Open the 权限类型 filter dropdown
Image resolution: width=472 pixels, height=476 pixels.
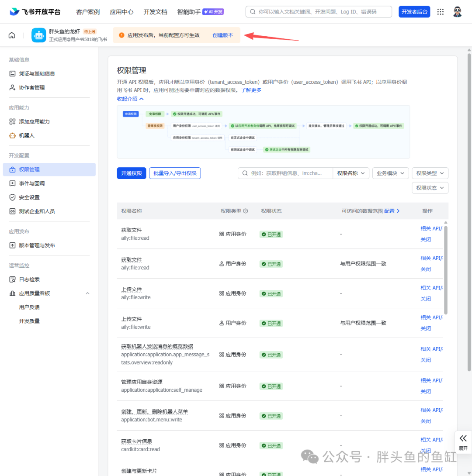pyautogui.click(x=430, y=173)
